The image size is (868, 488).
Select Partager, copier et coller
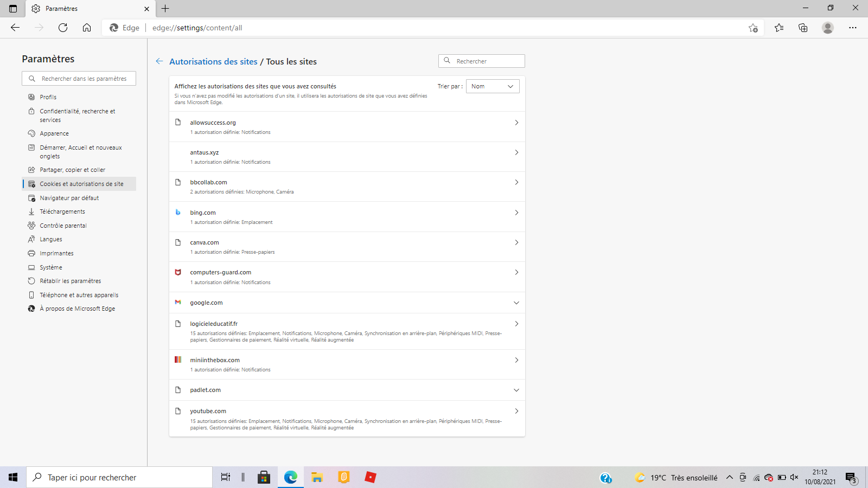pos(79,170)
